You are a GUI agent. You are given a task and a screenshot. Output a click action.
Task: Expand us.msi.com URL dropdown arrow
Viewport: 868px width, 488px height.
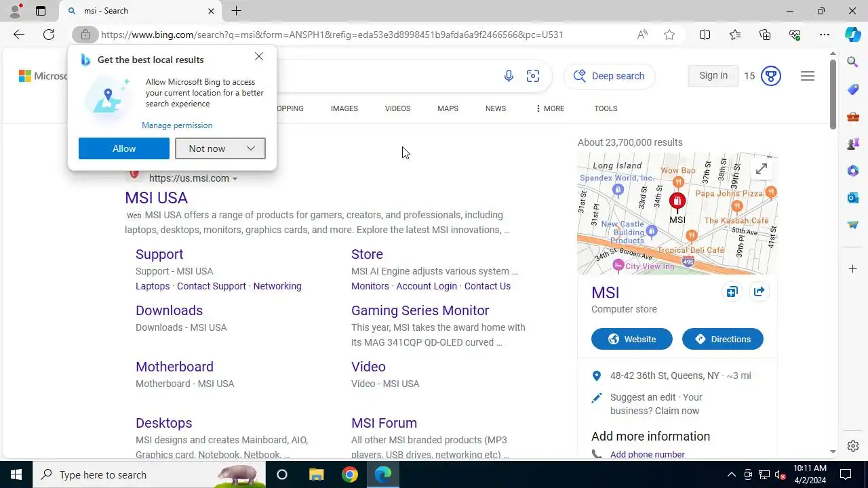pos(235,179)
